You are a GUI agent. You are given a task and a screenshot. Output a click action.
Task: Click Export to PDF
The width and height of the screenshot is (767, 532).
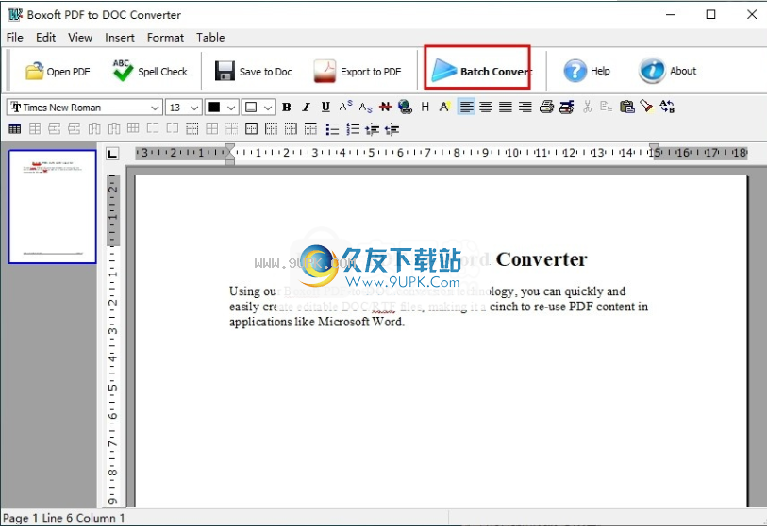coord(358,72)
